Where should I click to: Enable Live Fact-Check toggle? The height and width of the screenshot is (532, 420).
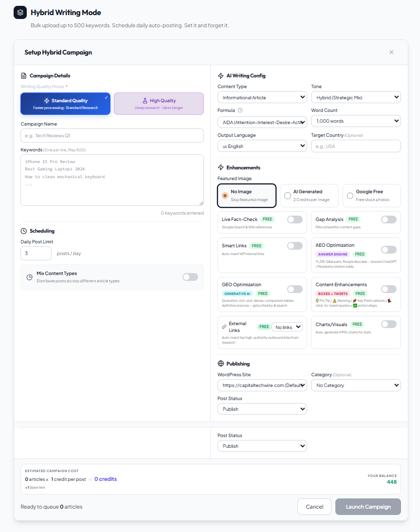(x=295, y=220)
